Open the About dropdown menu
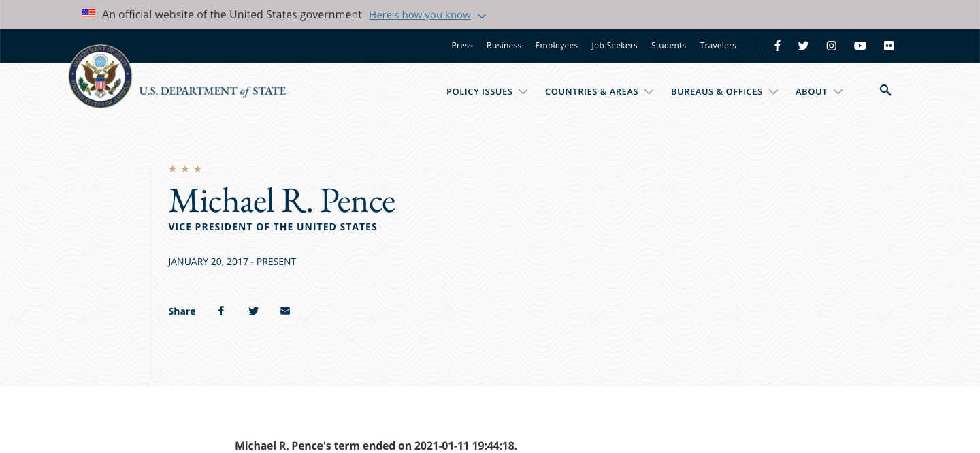Screen dimensions: 980x453 tap(819, 91)
